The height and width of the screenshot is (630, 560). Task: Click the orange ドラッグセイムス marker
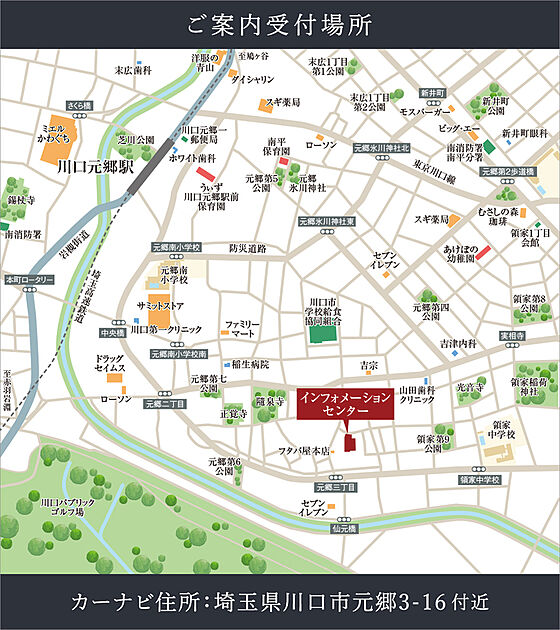pos(114,378)
